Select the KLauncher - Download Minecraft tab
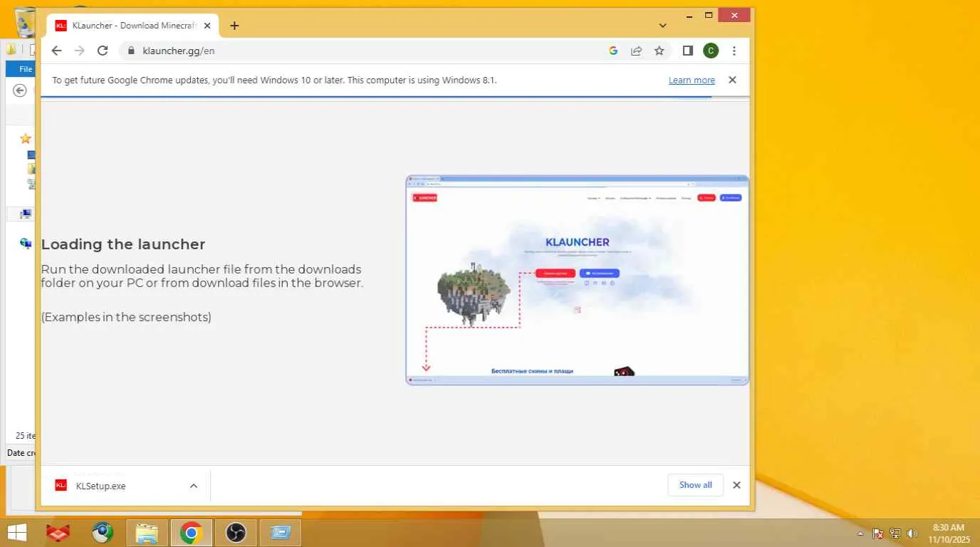Image resolution: width=980 pixels, height=547 pixels. (133, 26)
